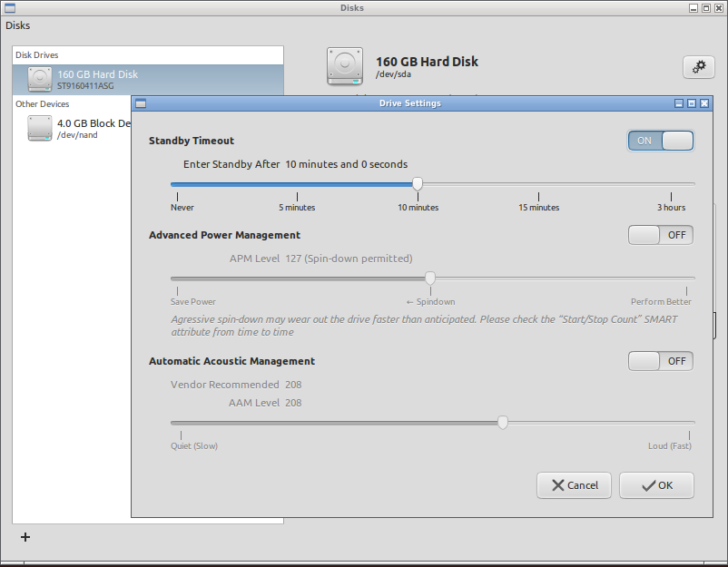Click the gear icon for drive options

[698, 66]
